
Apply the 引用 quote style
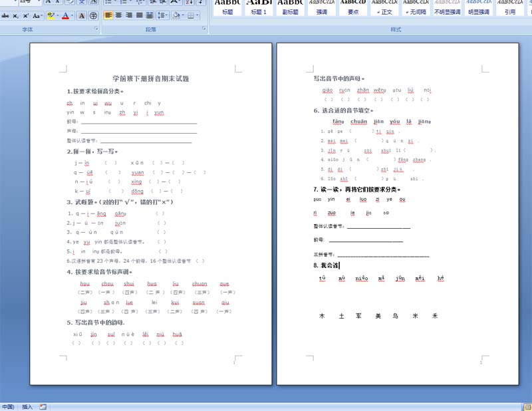pos(510,7)
